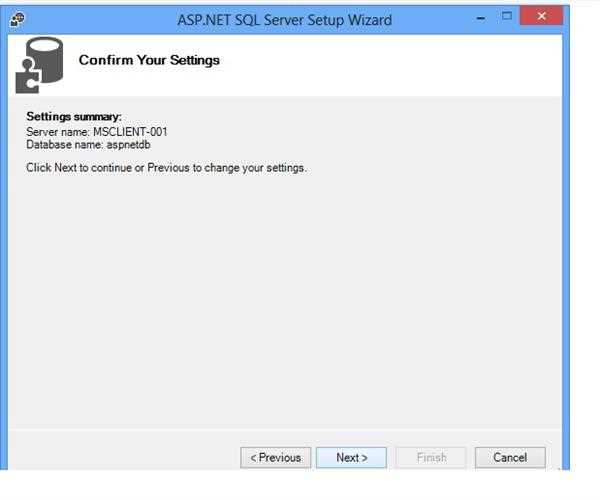Click the empty title bar area
The width and height of the screenshot is (600, 500).
(120, 19)
